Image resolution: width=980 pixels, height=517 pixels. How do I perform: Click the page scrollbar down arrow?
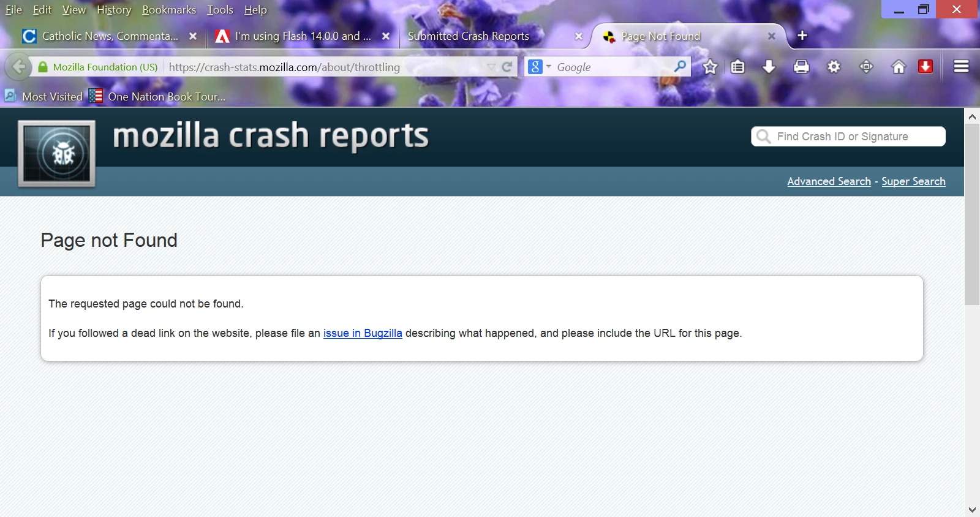pos(972,510)
